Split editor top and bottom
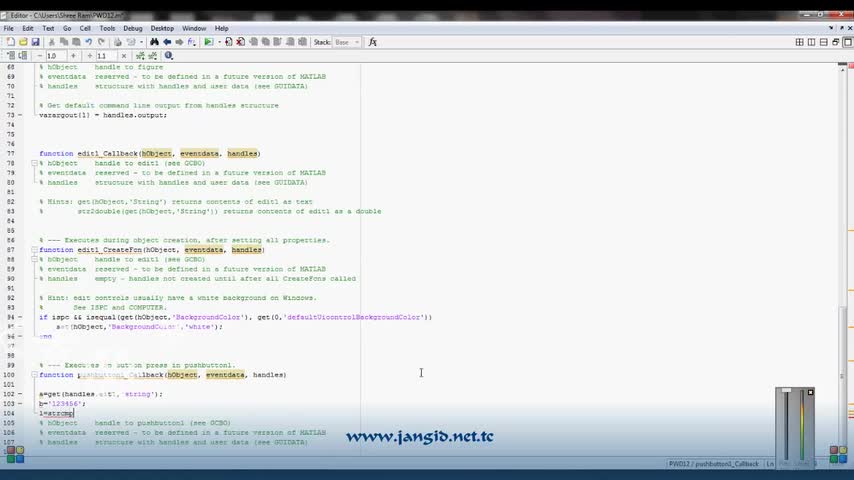854x480 pixels. point(824,42)
